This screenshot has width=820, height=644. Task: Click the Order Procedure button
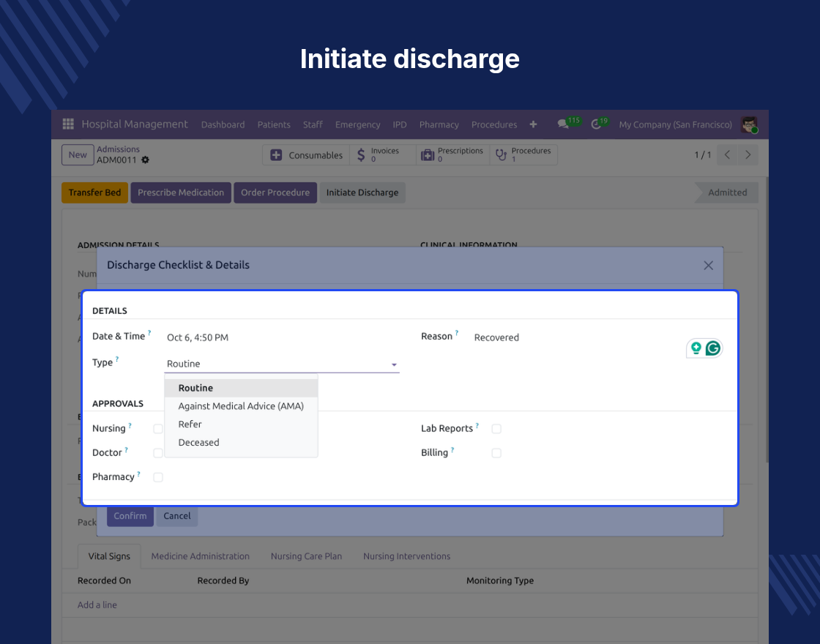click(275, 192)
